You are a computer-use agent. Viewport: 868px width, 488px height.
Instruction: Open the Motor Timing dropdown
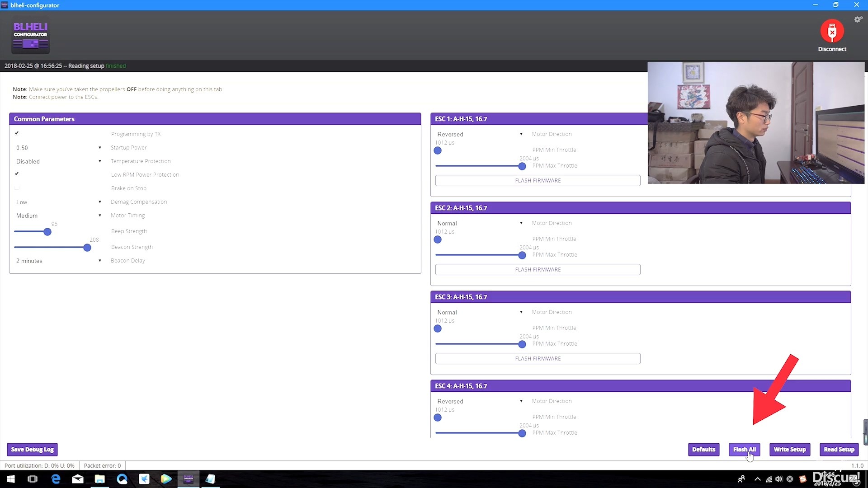pos(59,216)
